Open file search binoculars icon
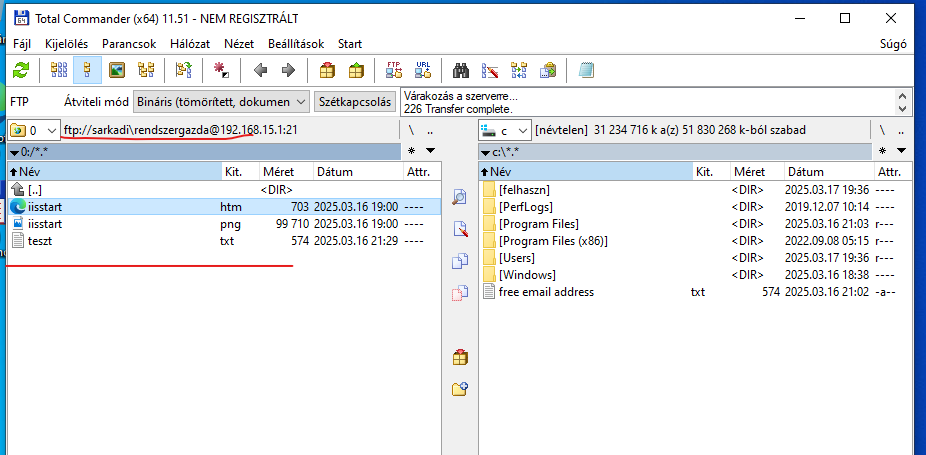 point(461,71)
